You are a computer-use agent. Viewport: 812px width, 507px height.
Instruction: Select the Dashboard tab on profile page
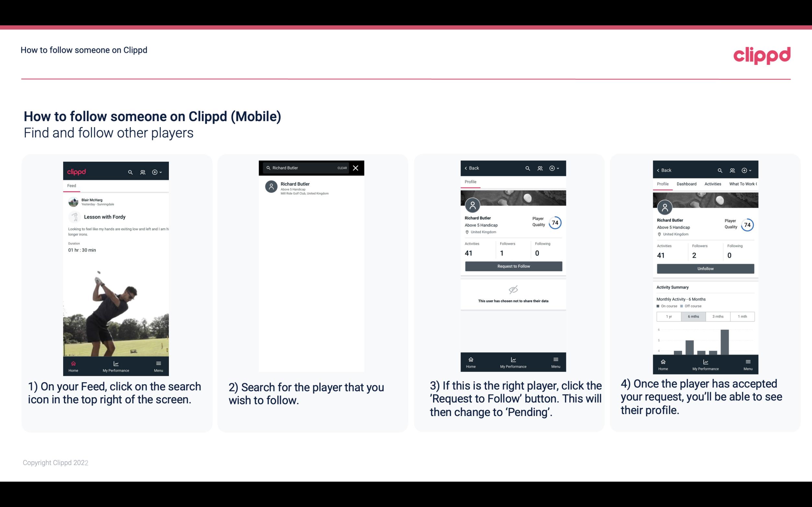pos(687,184)
